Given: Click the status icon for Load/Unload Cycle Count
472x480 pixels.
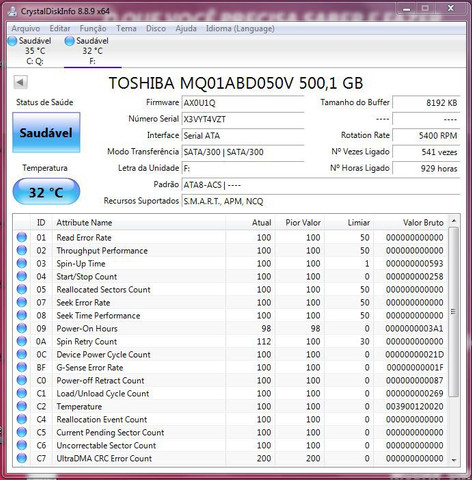Looking at the screenshot, I should 22,393.
